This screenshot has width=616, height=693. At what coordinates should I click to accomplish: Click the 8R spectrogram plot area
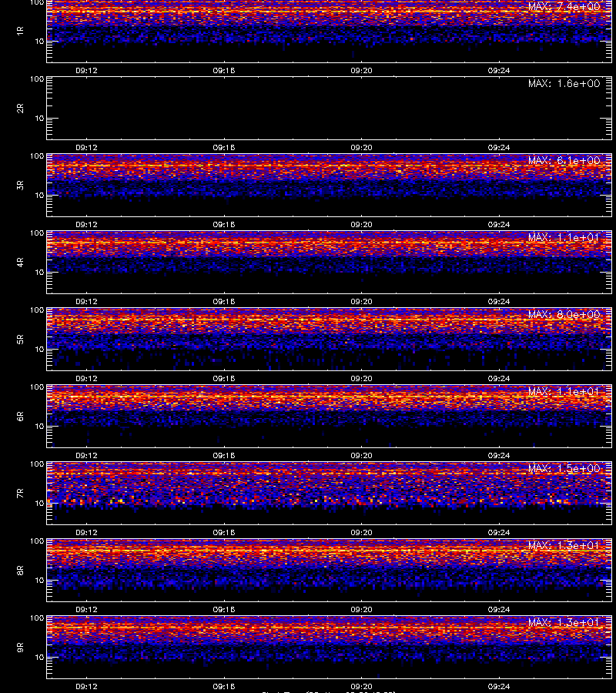point(330,570)
